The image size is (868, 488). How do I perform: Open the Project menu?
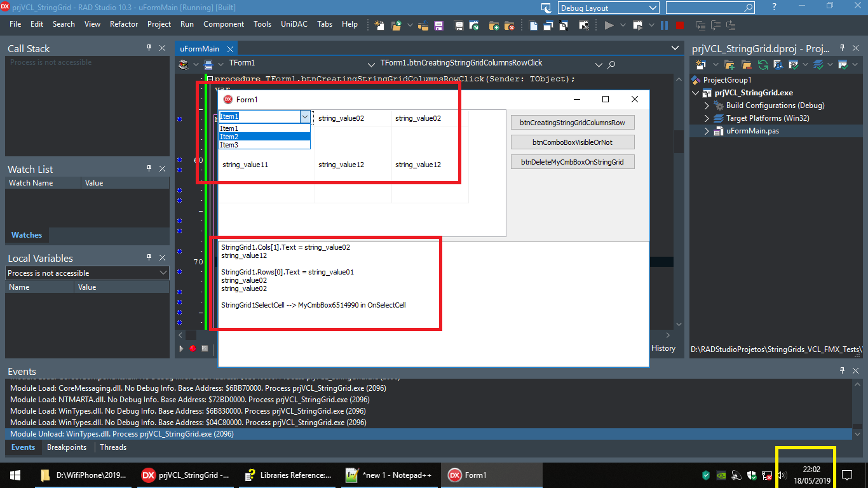159,24
